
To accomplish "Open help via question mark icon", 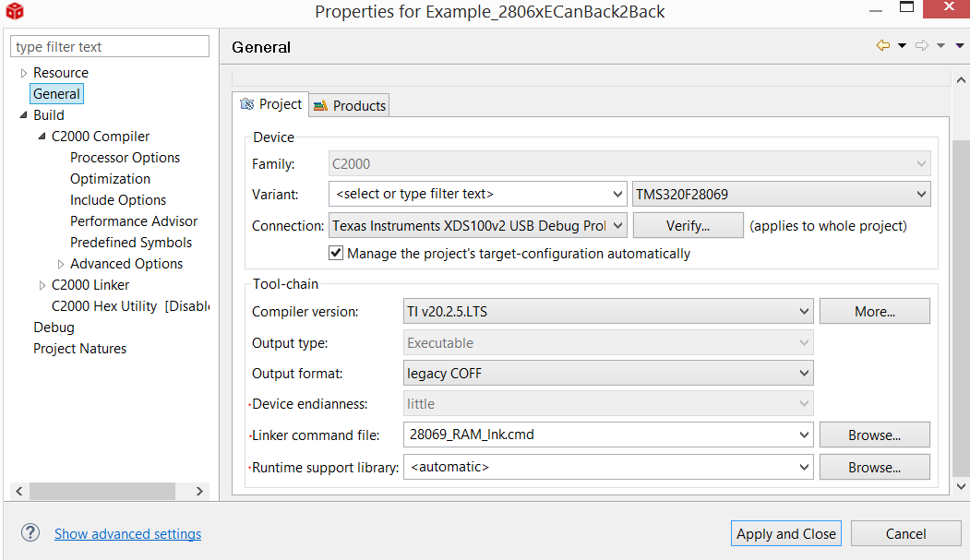I will click(30, 533).
